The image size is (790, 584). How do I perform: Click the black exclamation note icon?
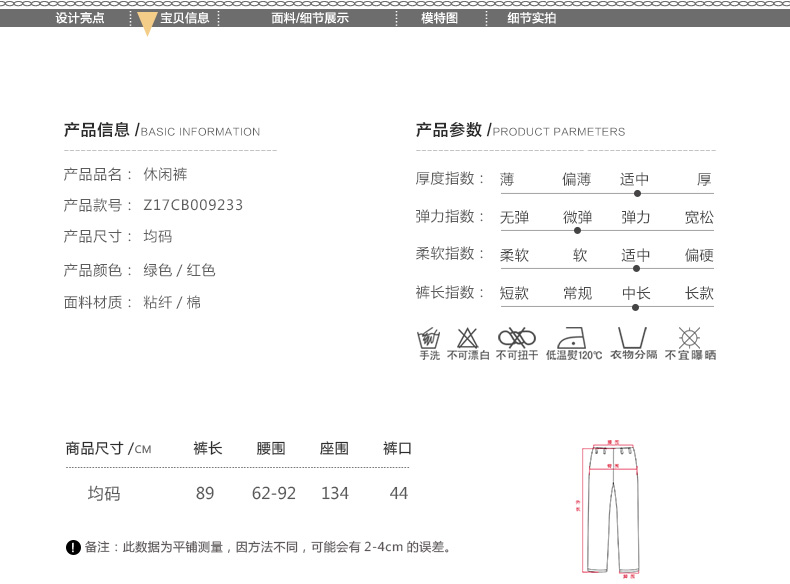[x=73, y=547]
